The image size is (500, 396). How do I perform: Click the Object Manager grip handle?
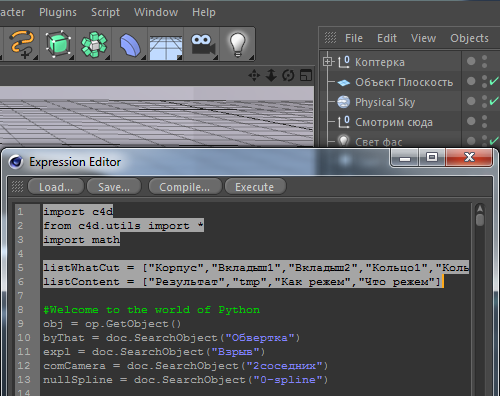(330, 38)
